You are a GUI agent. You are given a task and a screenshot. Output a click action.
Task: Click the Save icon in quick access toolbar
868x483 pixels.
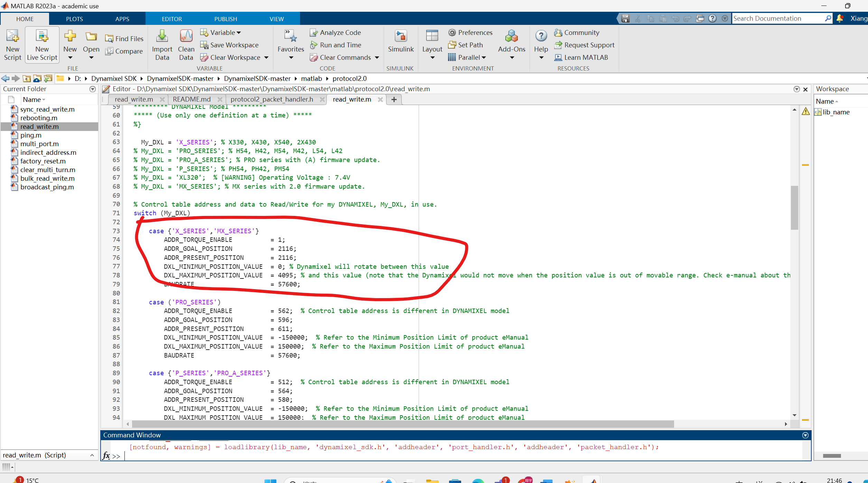click(x=625, y=19)
